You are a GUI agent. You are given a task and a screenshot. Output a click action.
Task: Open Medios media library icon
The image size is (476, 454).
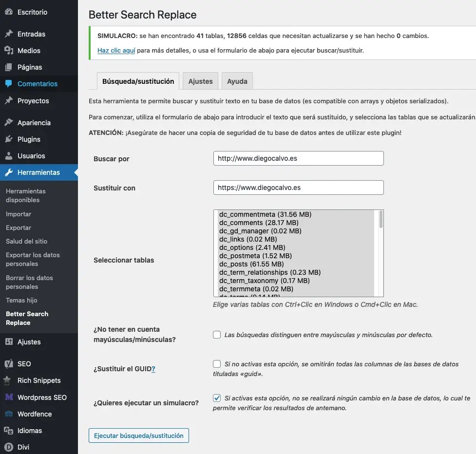(9, 50)
